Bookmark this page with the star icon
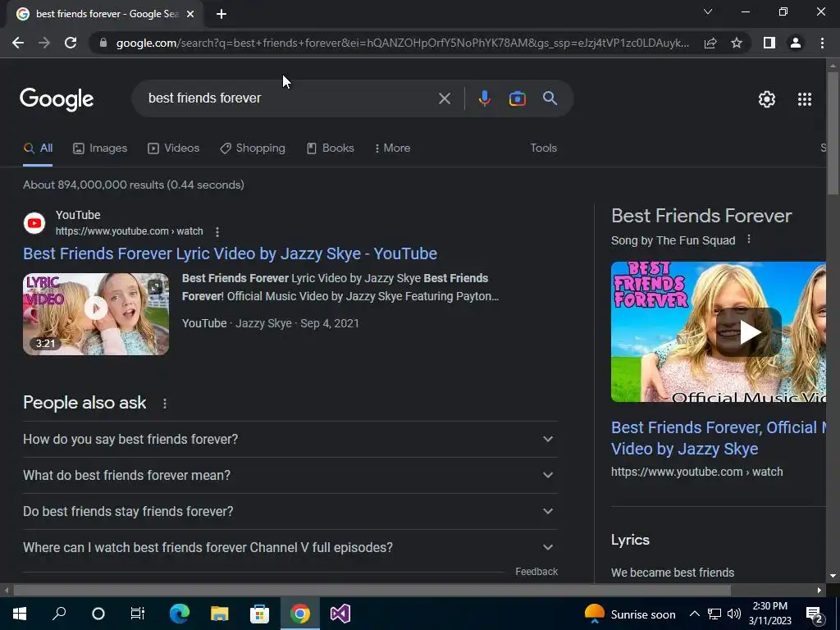Screen dimensions: 840x630 737,43
